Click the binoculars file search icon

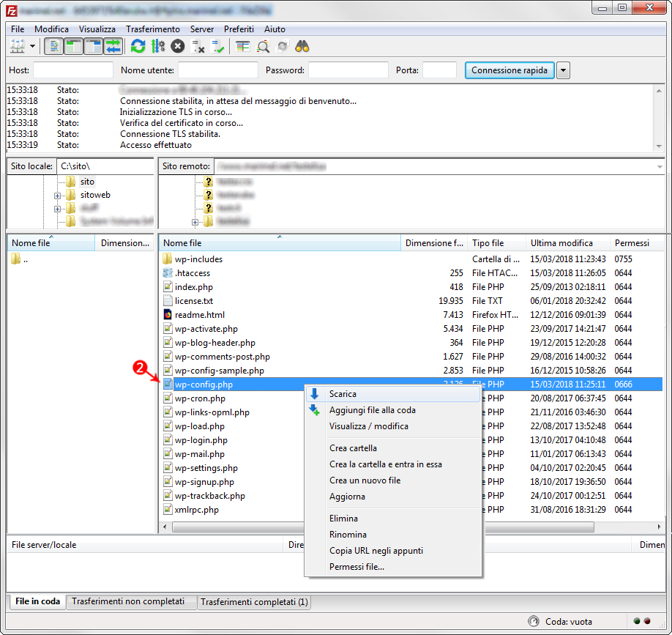point(302,46)
